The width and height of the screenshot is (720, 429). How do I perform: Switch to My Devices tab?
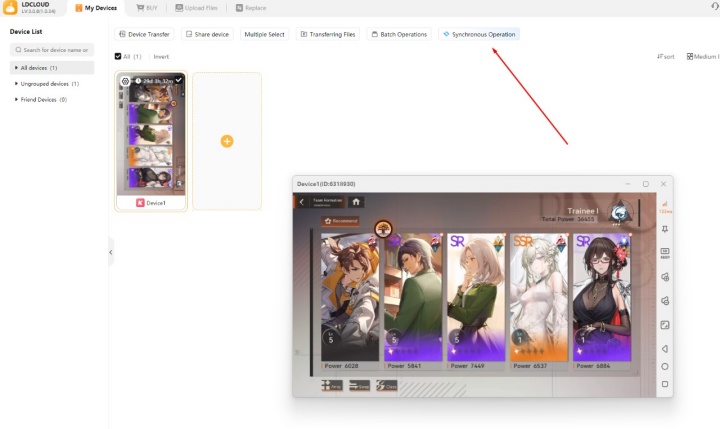tap(96, 8)
